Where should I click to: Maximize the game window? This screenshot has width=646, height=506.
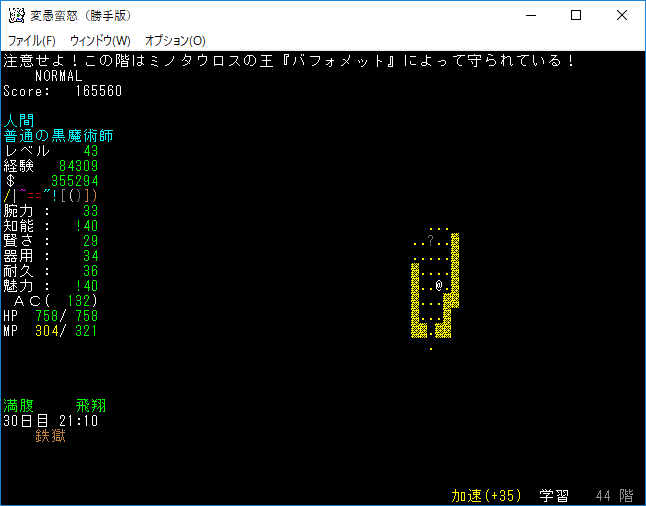tap(576, 15)
